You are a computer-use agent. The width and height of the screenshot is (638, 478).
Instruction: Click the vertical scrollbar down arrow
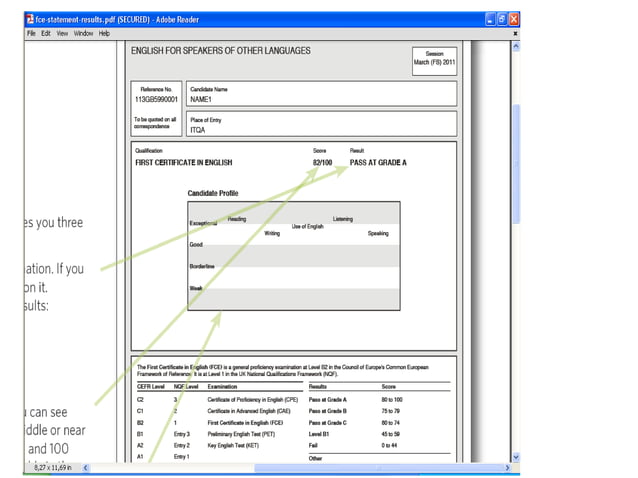(x=516, y=457)
